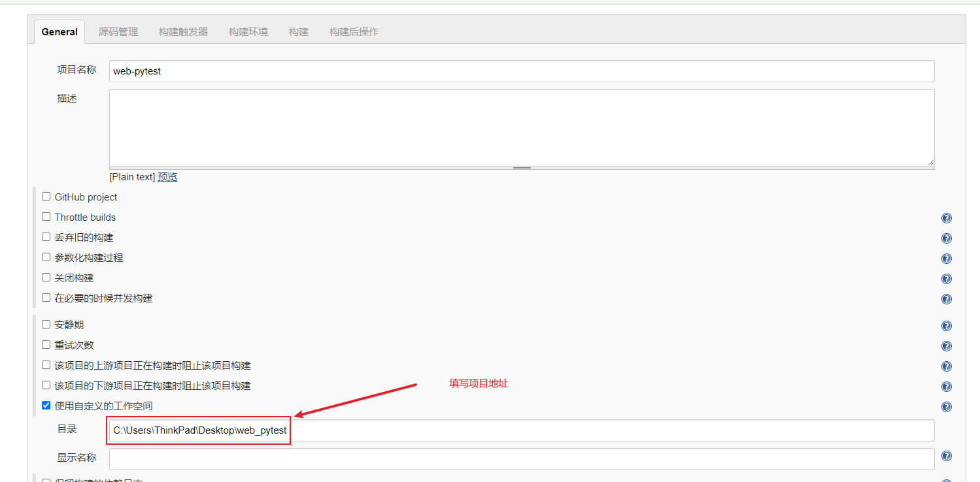Viewport: 980px width, 482px height.
Task: Tick the 安静期 checkbox
Action: 46,324
